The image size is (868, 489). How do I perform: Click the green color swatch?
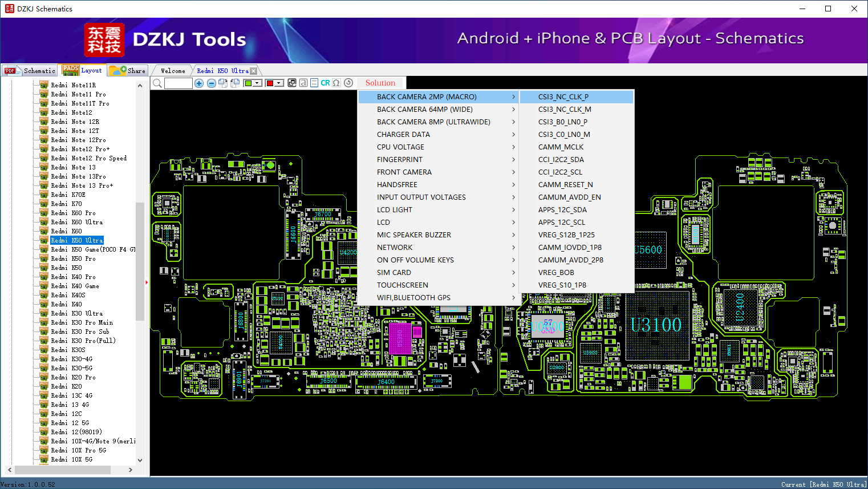(248, 83)
